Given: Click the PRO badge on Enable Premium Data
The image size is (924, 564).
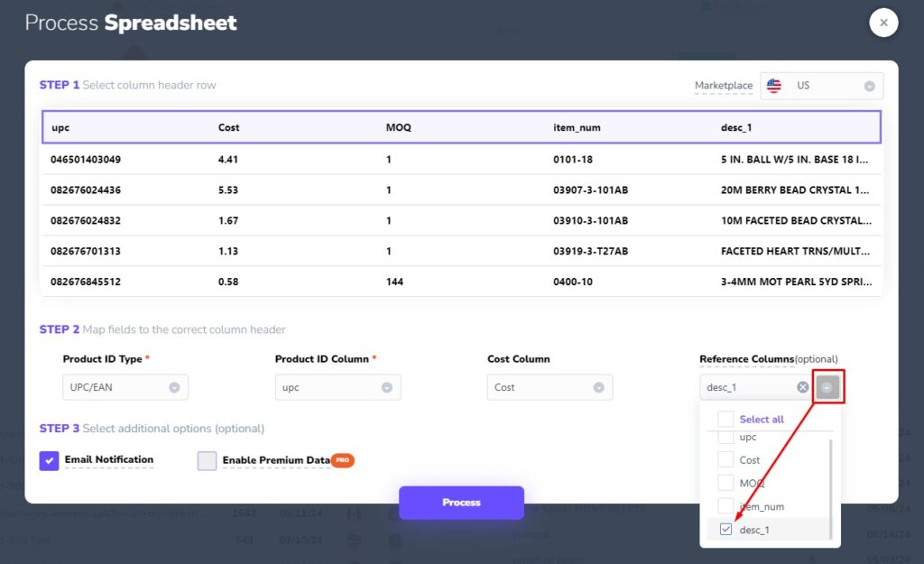Looking at the screenshot, I should click(x=343, y=460).
